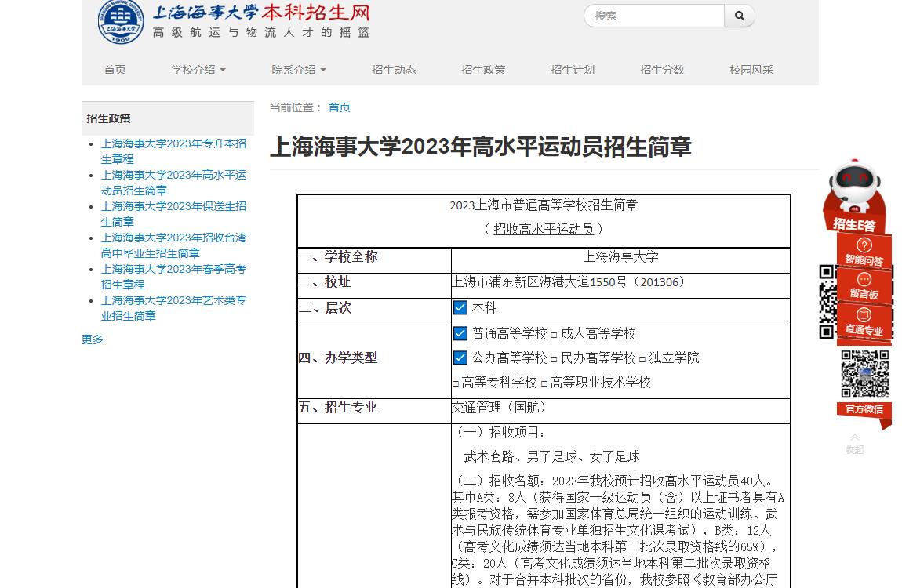Open the 招生政策 nav item
Screen dimensions: 902x588
coord(483,70)
